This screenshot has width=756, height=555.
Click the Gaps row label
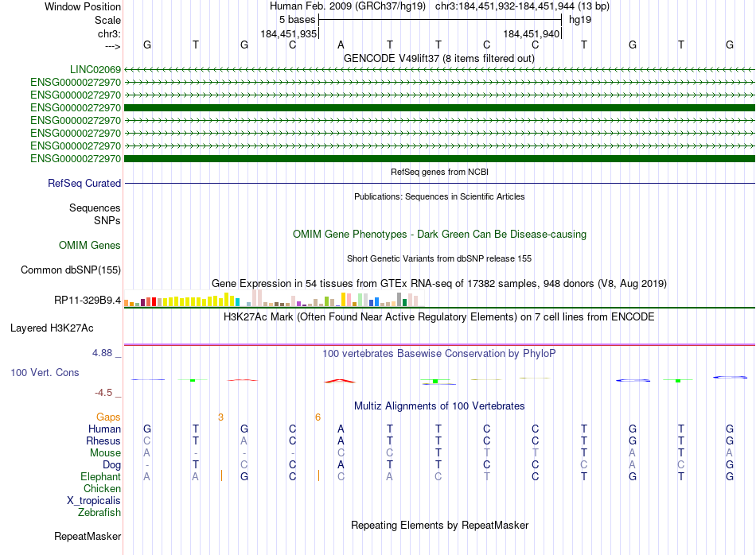tap(108, 417)
